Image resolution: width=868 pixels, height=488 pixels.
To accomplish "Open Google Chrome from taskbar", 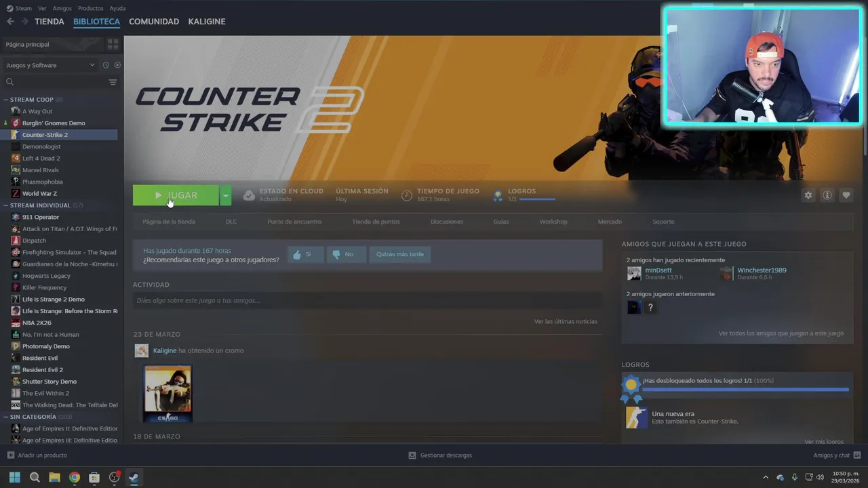I will pyautogui.click(x=75, y=477).
